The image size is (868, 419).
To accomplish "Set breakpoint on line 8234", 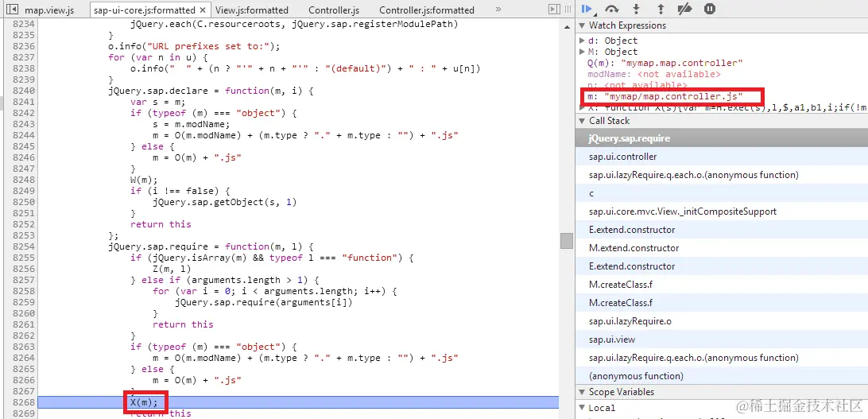I will (23, 25).
